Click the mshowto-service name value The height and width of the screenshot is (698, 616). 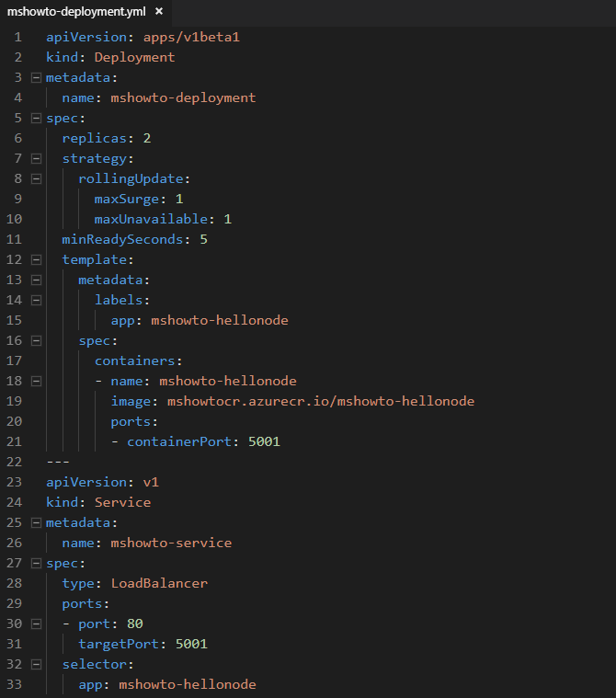click(x=171, y=544)
